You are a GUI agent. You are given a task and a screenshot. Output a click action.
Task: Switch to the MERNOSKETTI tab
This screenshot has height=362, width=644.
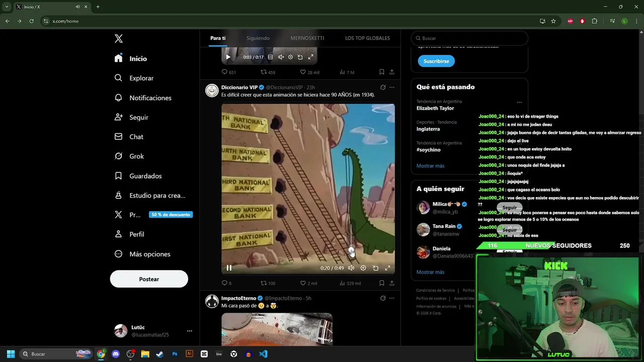point(307,38)
